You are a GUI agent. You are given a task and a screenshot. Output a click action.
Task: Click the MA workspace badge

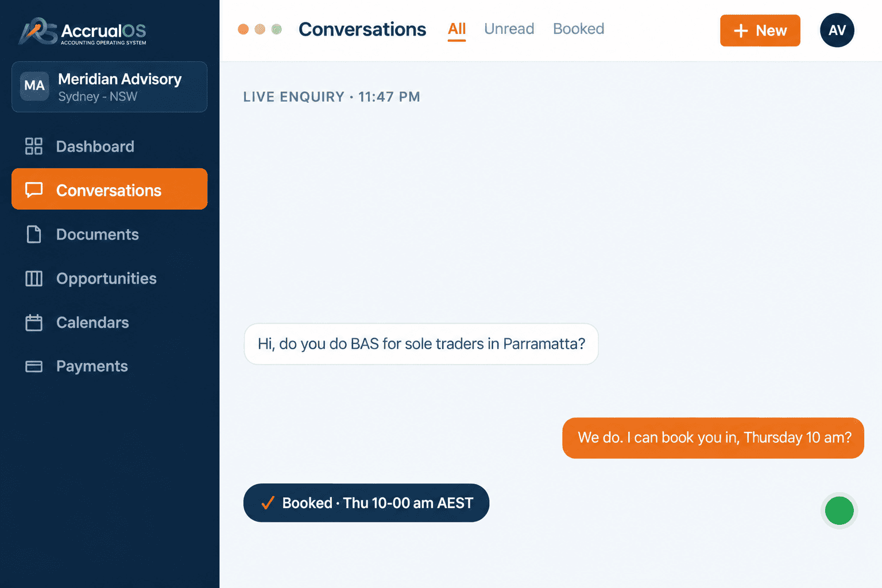[34, 86]
